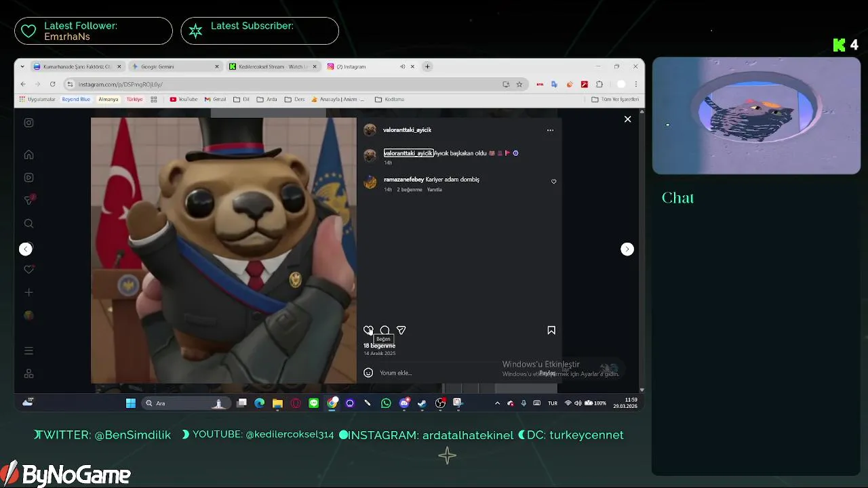Screen dimensions: 868x488
Task: Switch to 'Kumarhanede Şans Faktörü' tab
Action: (77, 66)
